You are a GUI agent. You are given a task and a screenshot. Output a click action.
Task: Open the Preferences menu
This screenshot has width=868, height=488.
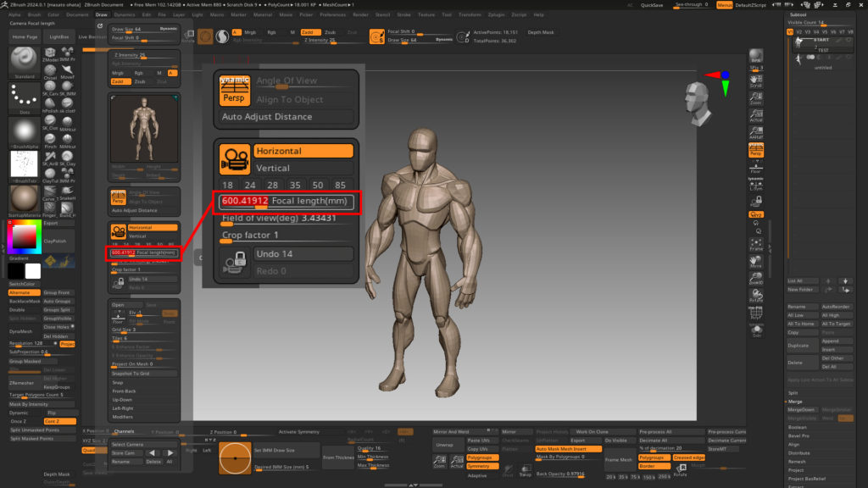pyautogui.click(x=332, y=14)
